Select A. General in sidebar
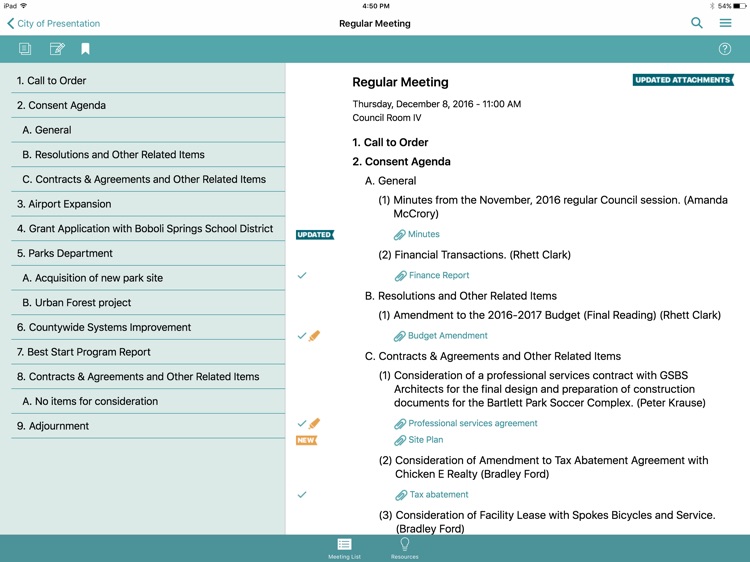 point(148,130)
